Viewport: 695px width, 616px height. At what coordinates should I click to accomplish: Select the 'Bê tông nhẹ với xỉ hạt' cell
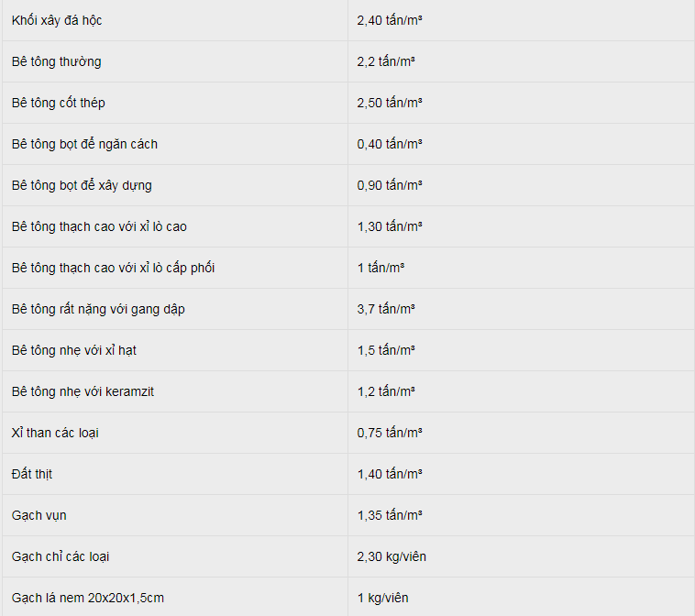point(175,350)
